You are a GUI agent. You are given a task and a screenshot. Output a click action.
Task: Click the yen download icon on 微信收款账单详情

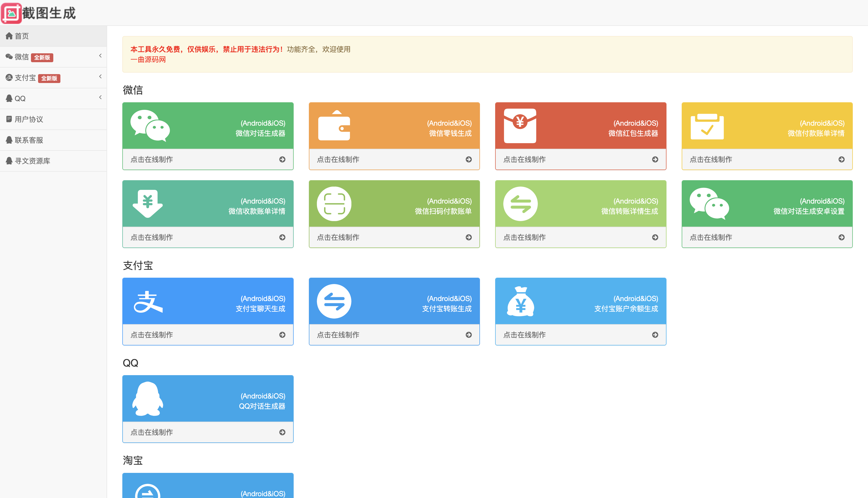[x=148, y=204]
